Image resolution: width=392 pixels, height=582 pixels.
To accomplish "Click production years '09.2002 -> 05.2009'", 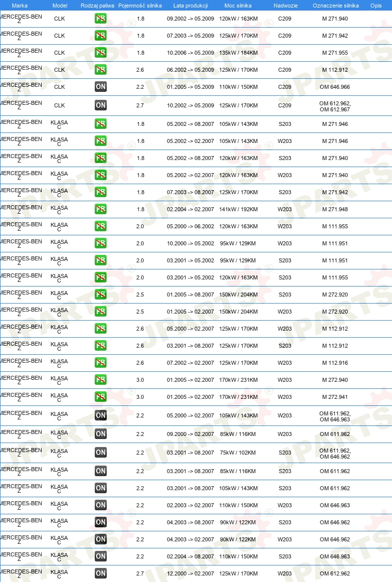I will tap(190, 19).
